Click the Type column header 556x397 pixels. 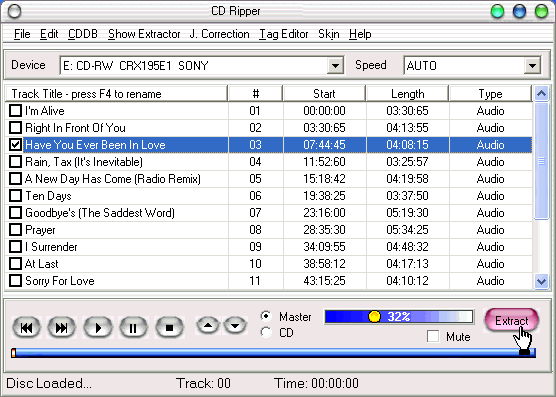click(490, 94)
